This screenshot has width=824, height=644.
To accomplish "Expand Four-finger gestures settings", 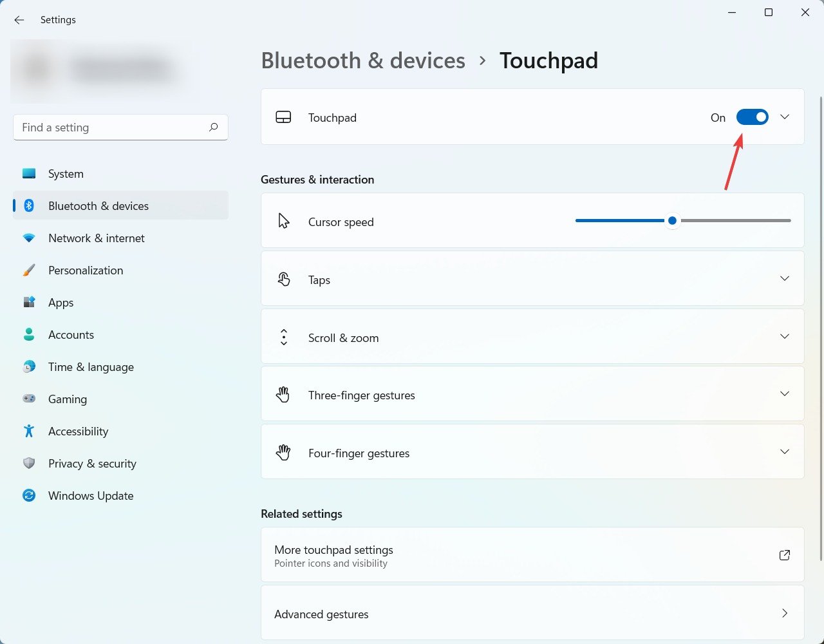I will click(784, 452).
